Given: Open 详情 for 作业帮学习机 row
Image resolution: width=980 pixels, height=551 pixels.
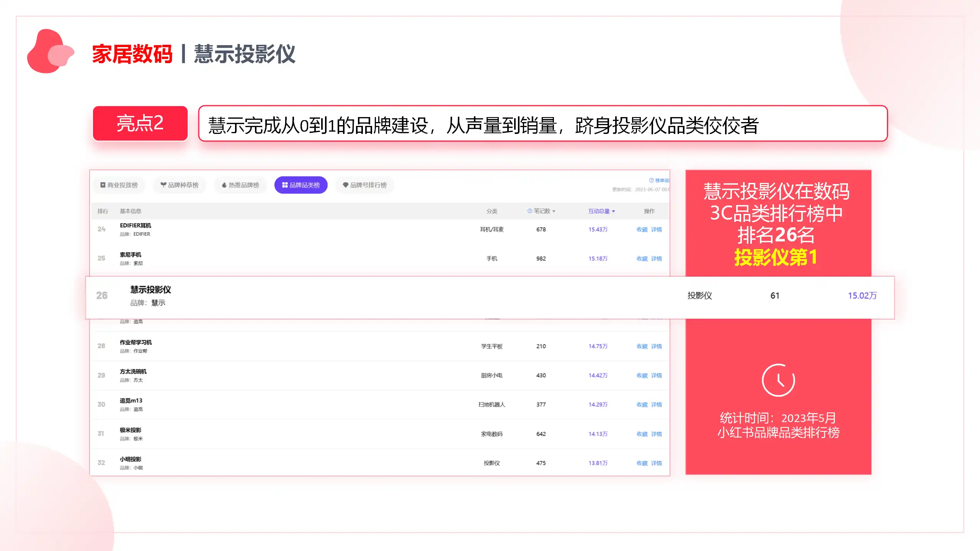Looking at the screenshot, I should (x=657, y=346).
